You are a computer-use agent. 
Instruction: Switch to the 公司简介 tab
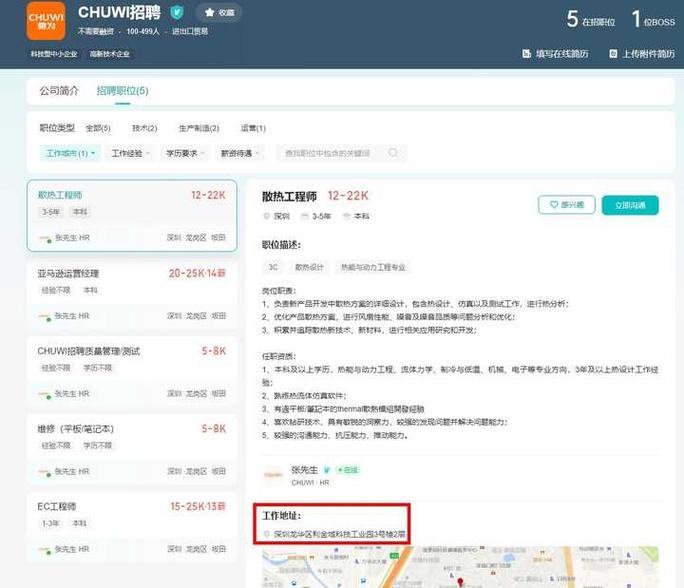(59, 91)
